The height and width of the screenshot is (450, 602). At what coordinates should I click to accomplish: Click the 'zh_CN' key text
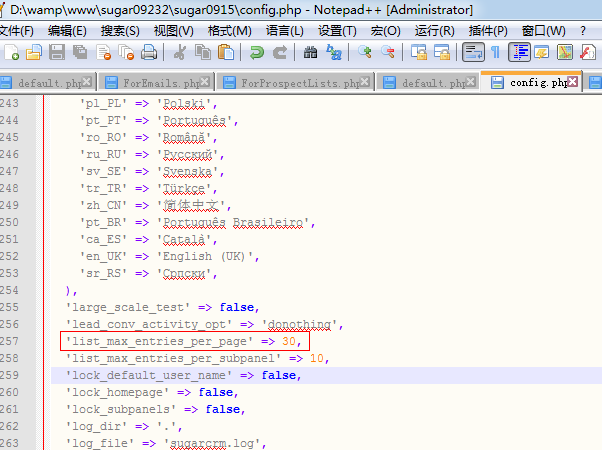(x=103, y=205)
